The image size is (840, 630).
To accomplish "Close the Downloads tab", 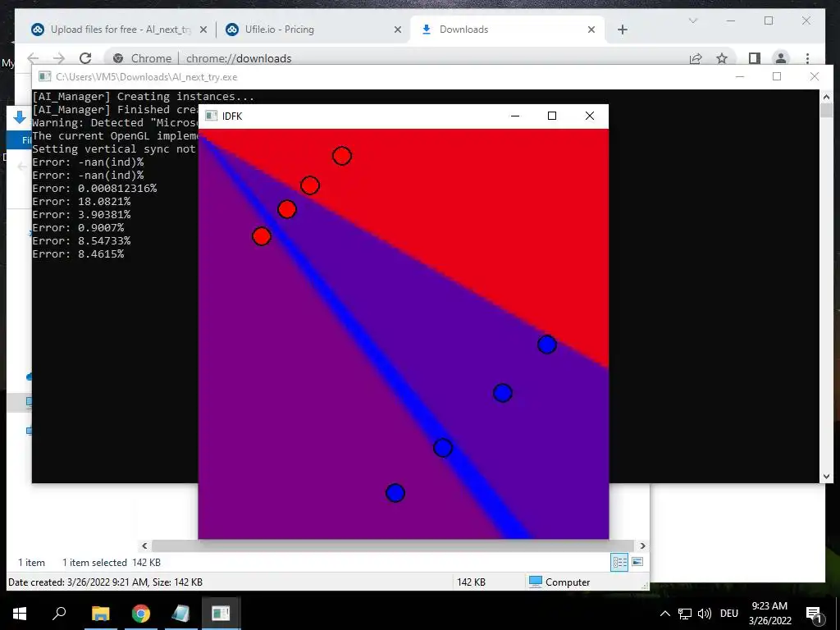I will pos(591,30).
